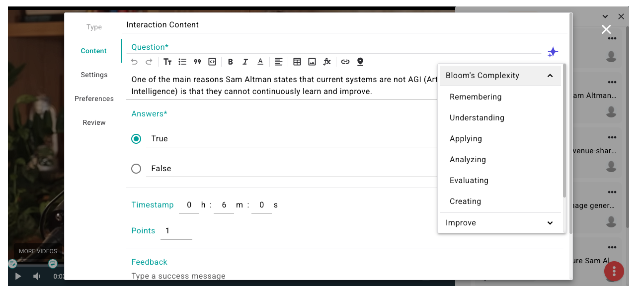Insert an image into the question
This screenshot has width=644, height=304.
(x=312, y=62)
